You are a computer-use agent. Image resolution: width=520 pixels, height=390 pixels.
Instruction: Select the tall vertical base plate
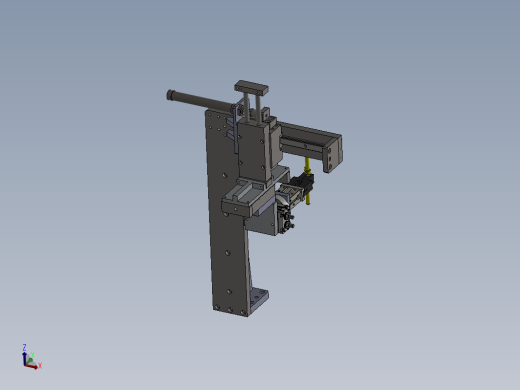tap(227, 233)
